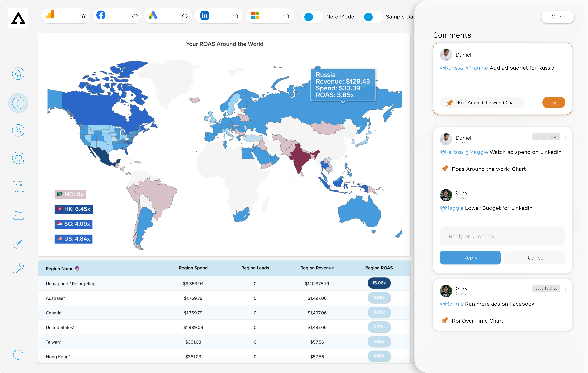Open the wrench settings icon
This screenshot has height=373, width=588.
(18, 268)
